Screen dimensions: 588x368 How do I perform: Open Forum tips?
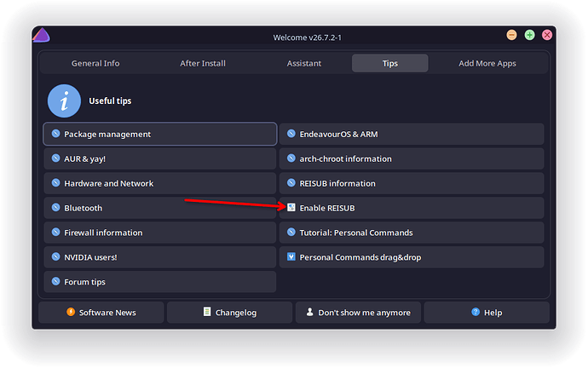click(160, 282)
